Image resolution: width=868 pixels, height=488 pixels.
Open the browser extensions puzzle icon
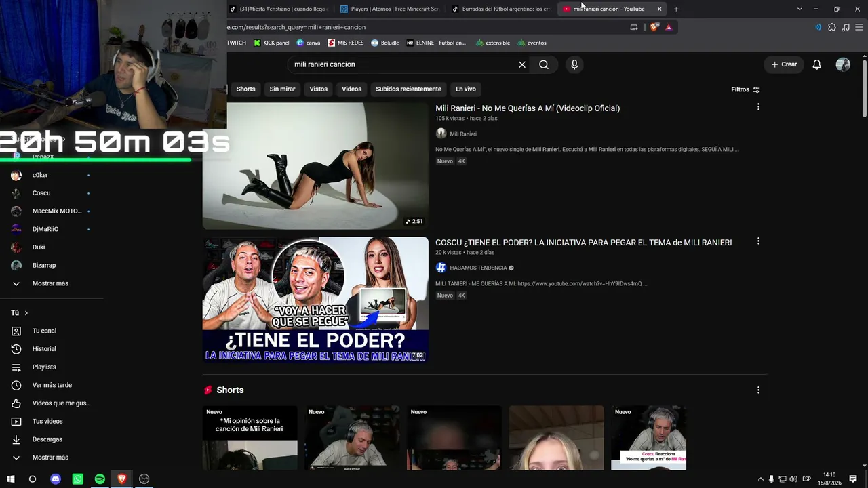point(832,27)
